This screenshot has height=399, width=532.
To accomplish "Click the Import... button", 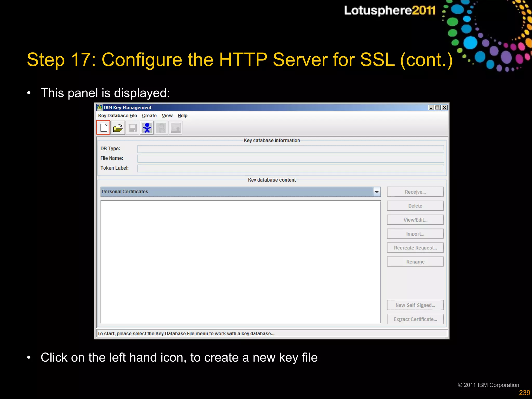I will (415, 234).
